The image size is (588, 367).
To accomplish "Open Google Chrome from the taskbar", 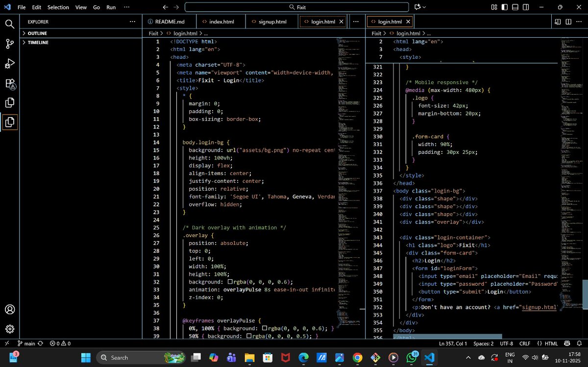I will 358,357.
